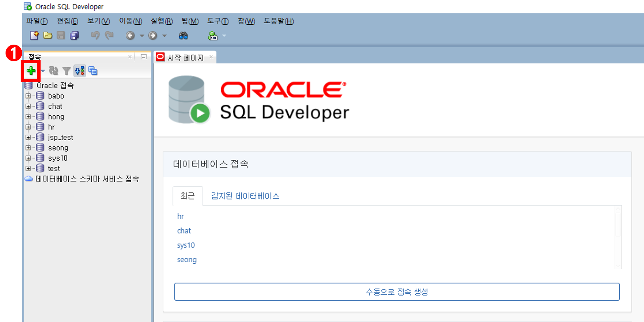Viewport: 644px width, 322px height.
Task: Select the babo connection in the tree
Action: click(56, 96)
